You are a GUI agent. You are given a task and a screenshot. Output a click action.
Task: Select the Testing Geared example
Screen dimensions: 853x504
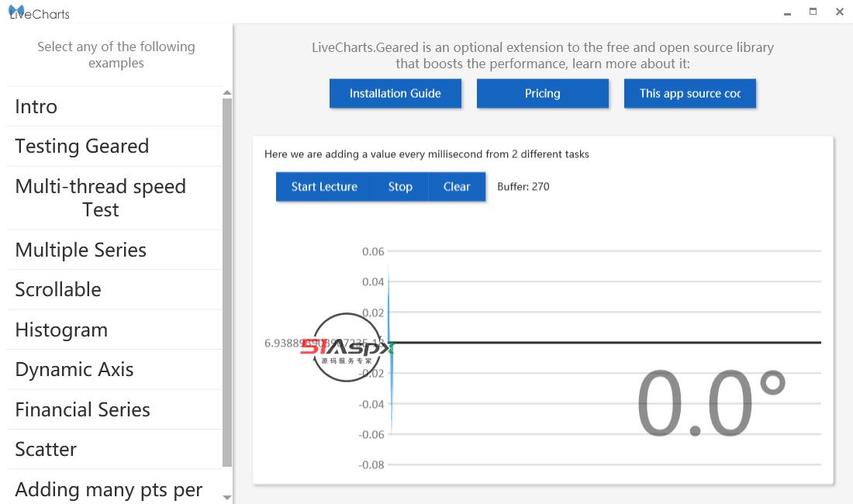[114, 147]
